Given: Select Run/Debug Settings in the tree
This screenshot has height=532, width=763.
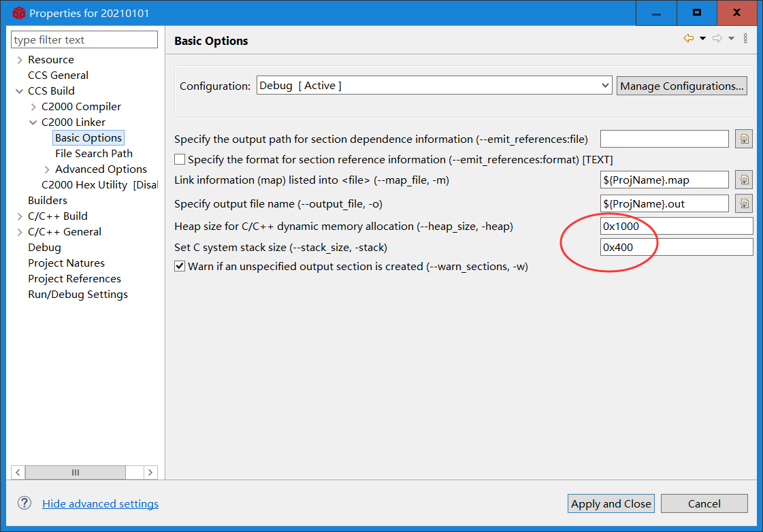Looking at the screenshot, I should [x=78, y=295].
